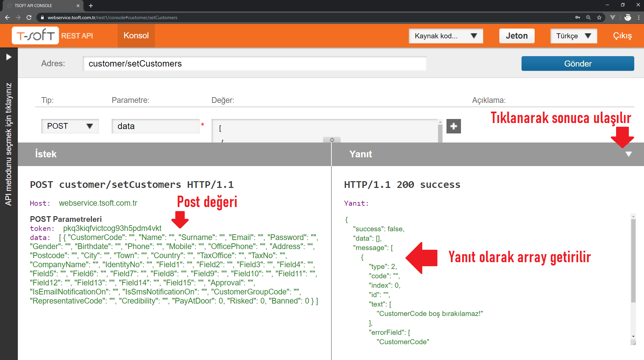Toggle the Yanıt panel down arrow

[x=629, y=154]
